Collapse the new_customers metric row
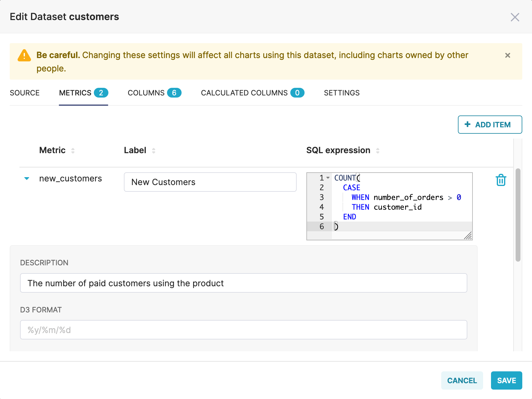The image size is (532, 399). coord(27,178)
